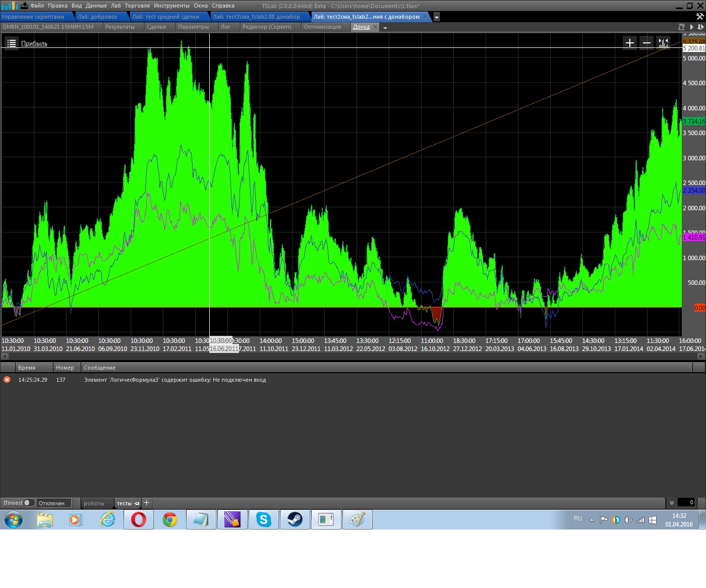
Task: Open the document tabs overflow dropdown
Action: pos(437,17)
